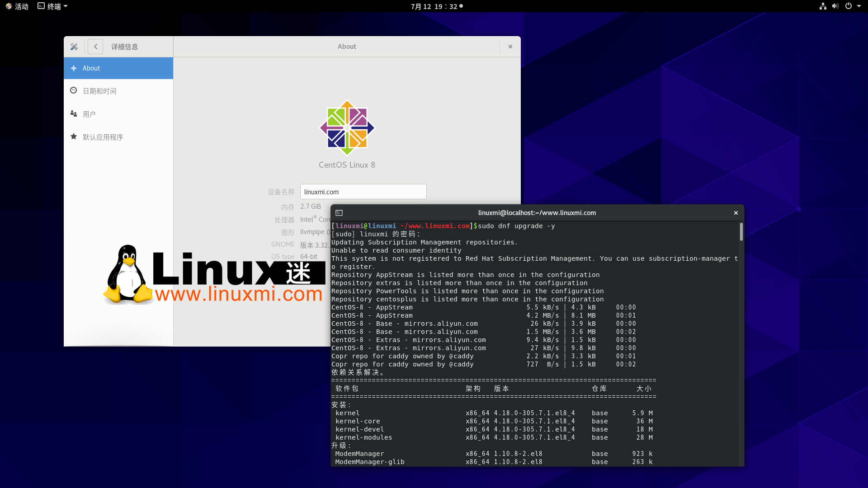Screen dimensions: 868x488
Task: Close the About settings window
Action: 510,47
